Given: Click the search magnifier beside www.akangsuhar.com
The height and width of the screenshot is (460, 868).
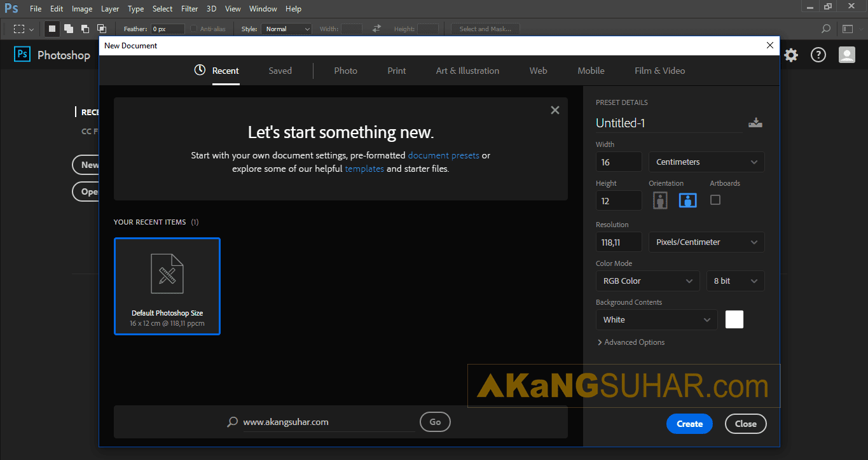Looking at the screenshot, I should 233,422.
